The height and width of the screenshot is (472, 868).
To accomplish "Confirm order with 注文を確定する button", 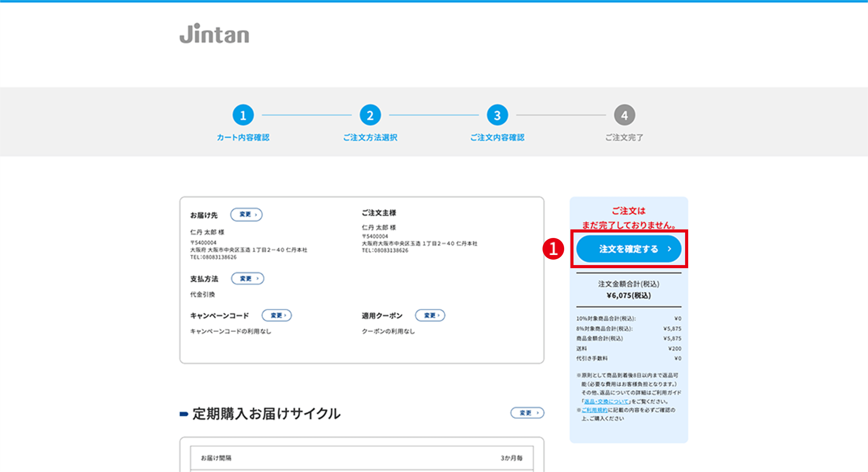I will 629,249.
